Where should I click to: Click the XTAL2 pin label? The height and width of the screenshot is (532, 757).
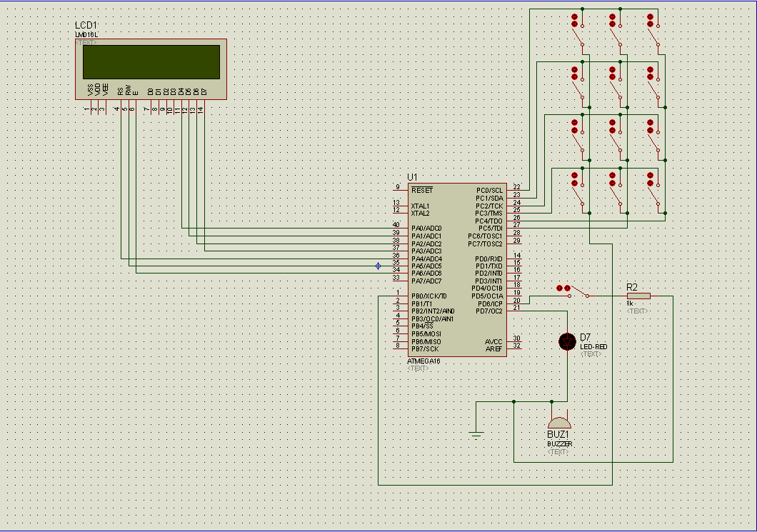pos(420,214)
